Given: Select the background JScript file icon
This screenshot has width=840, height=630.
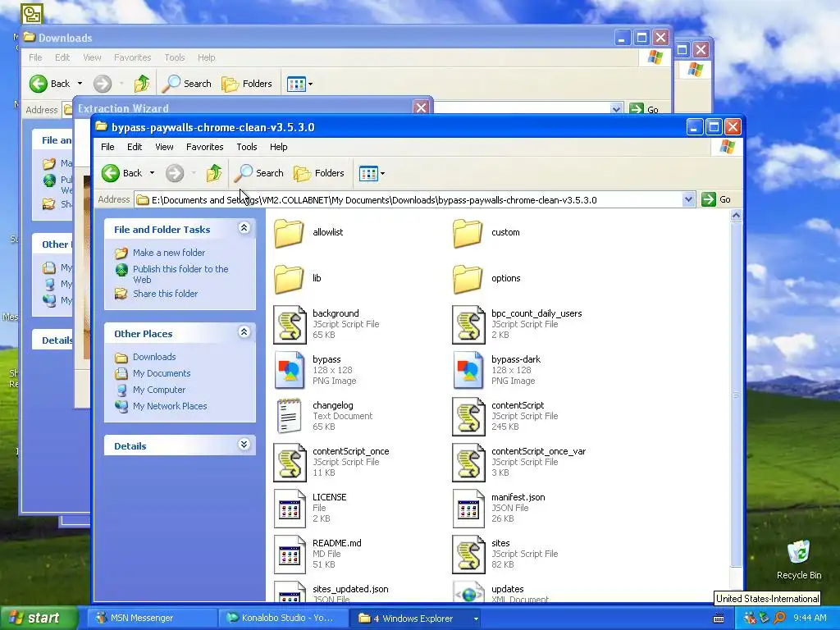Looking at the screenshot, I should [x=290, y=324].
